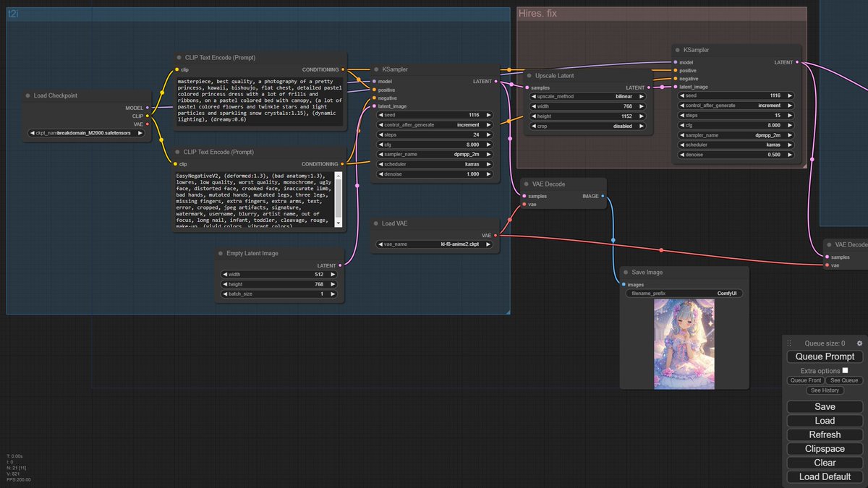Image resolution: width=868 pixels, height=488 pixels.
Task: Click the Load Default button
Action: [825, 476]
